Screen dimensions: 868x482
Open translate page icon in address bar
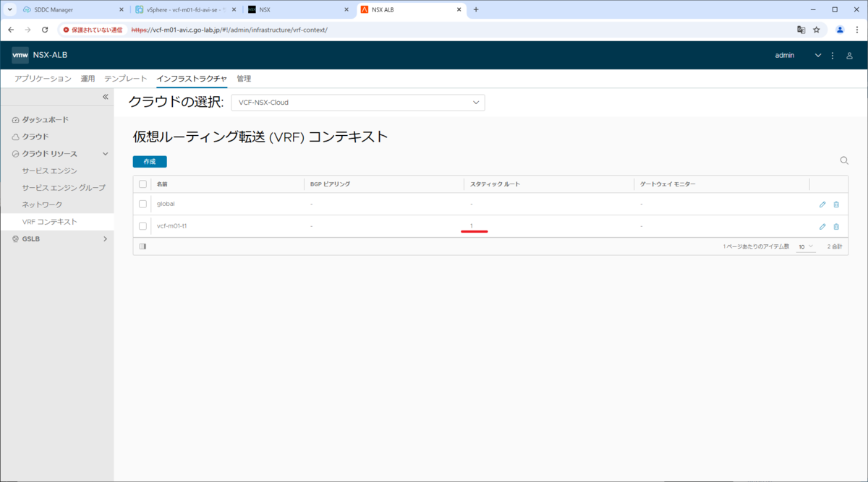click(801, 30)
